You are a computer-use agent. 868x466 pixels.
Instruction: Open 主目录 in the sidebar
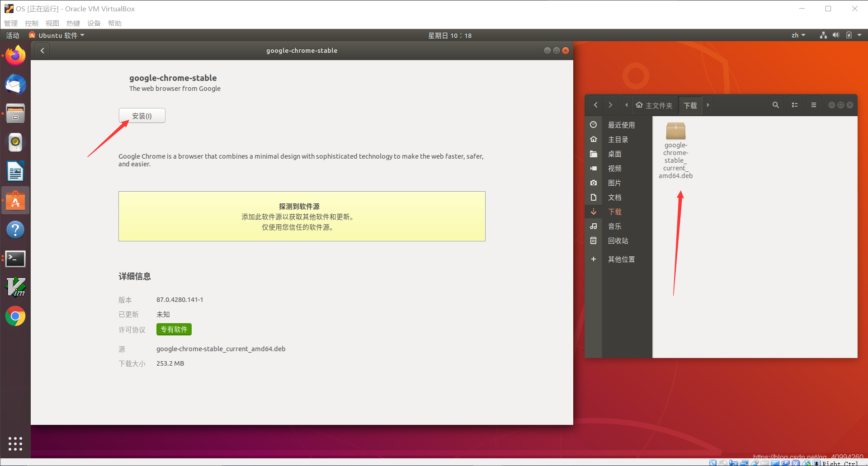tap(618, 139)
